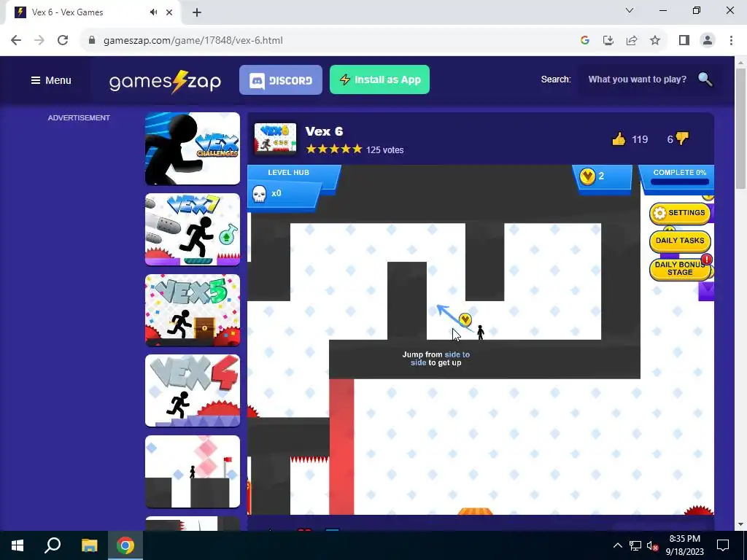Open the Vex Challenges game thumbnail
The width and height of the screenshot is (747, 560).
click(x=193, y=149)
